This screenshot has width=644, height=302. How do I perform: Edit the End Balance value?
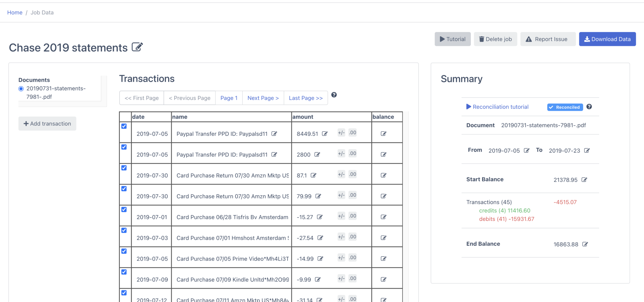tap(585, 244)
